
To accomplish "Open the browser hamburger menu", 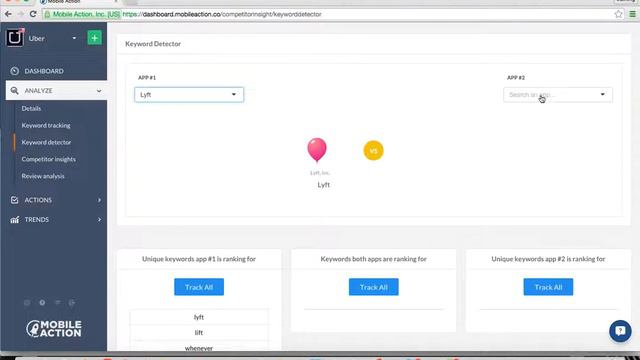I will pyautogui.click(x=632, y=14).
